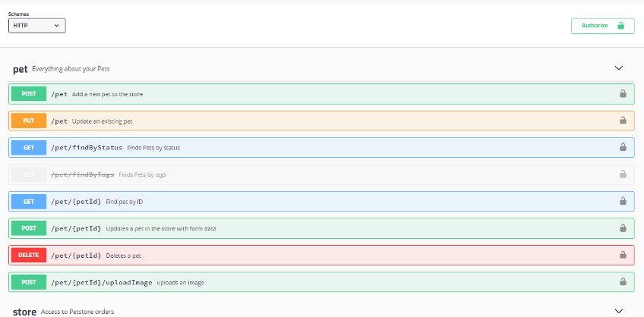Click lock icon on uploadImage row

(x=623, y=281)
